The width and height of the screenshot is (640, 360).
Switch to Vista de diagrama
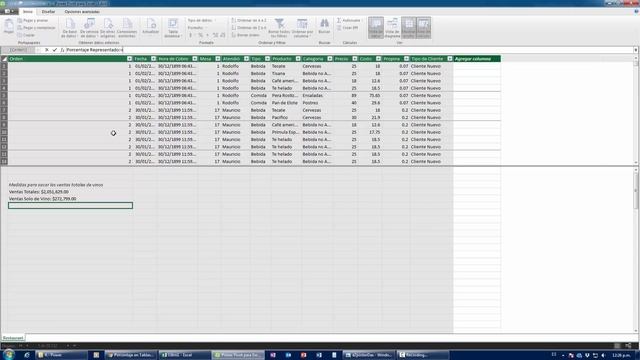[x=393, y=28]
